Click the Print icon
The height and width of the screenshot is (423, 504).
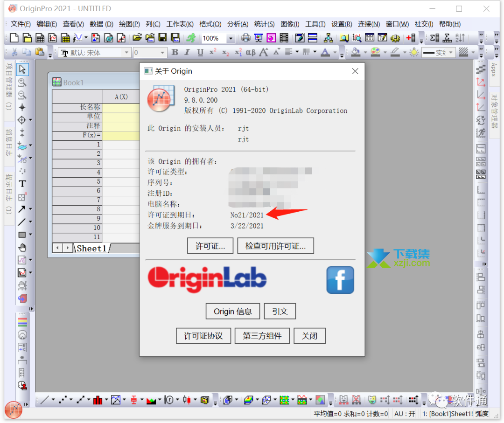click(246, 38)
